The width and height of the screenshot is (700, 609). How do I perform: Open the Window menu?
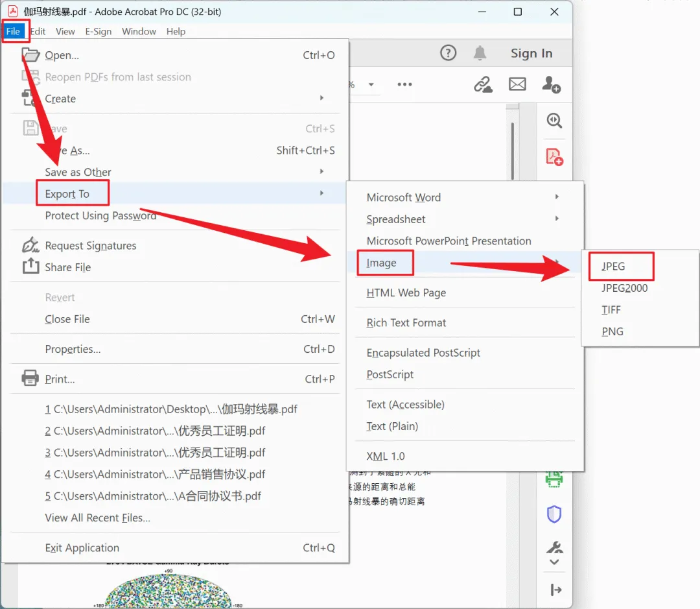[139, 31]
